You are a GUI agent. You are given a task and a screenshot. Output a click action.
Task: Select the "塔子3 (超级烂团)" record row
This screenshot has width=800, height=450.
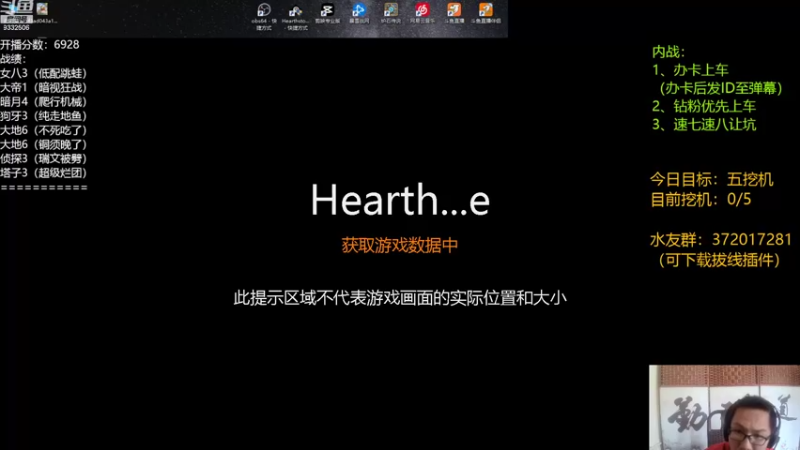44,173
